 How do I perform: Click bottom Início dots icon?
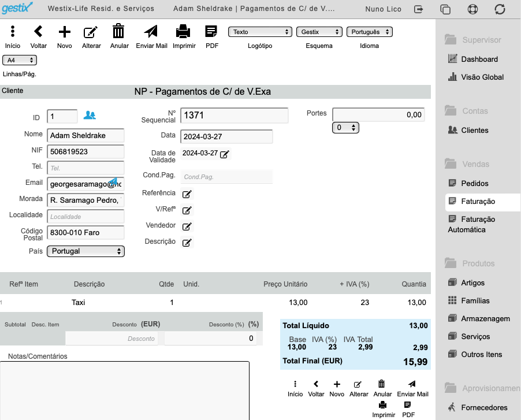(x=295, y=384)
